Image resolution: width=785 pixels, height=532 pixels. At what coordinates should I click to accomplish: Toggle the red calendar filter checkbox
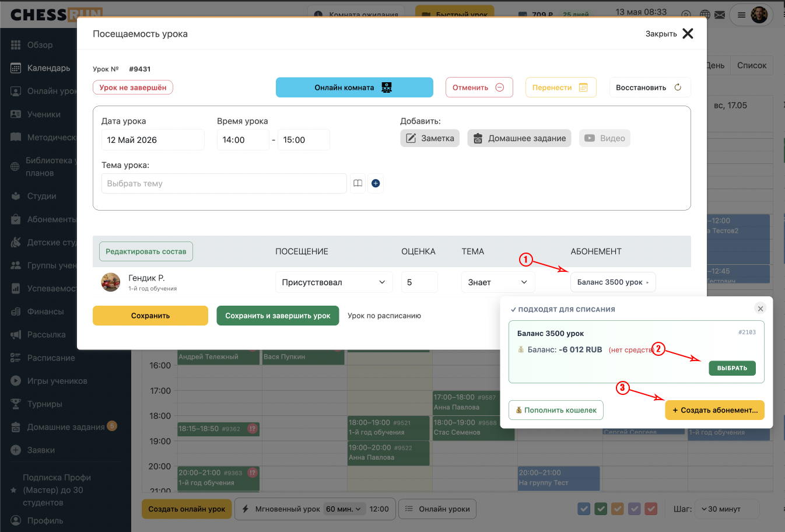(x=651, y=509)
